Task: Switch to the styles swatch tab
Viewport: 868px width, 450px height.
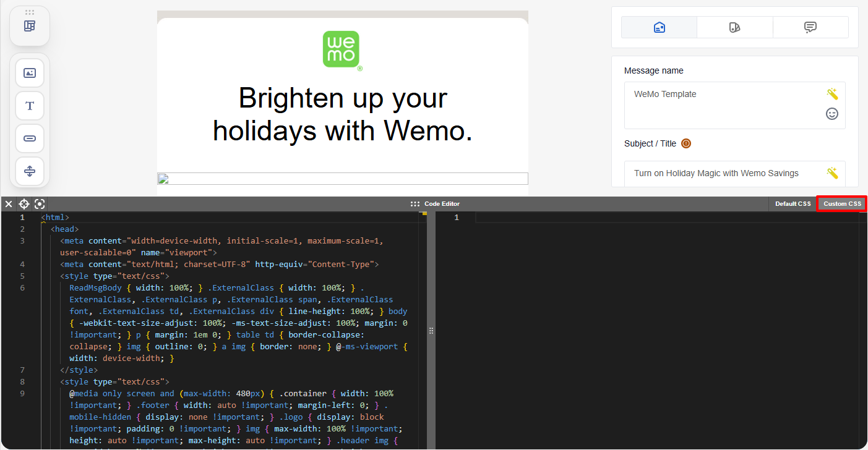Action: click(x=735, y=27)
